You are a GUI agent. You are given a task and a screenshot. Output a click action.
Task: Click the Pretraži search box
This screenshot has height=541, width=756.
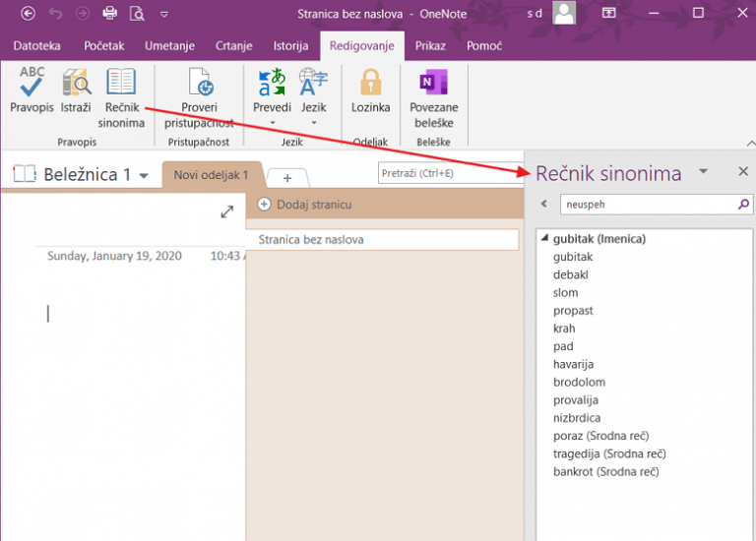451,173
